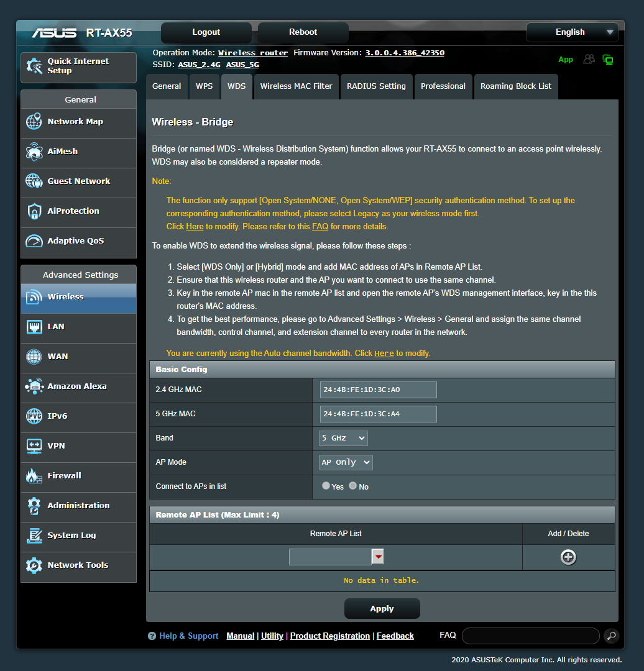The image size is (644, 671).
Task: Select the WDS tab
Action: coord(236,86)
